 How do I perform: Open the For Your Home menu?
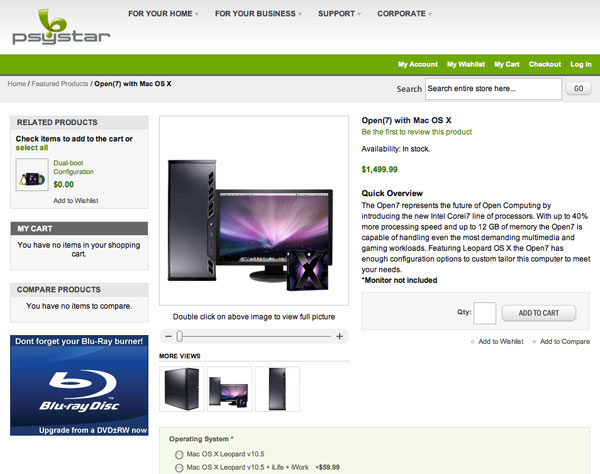(163, 14)
